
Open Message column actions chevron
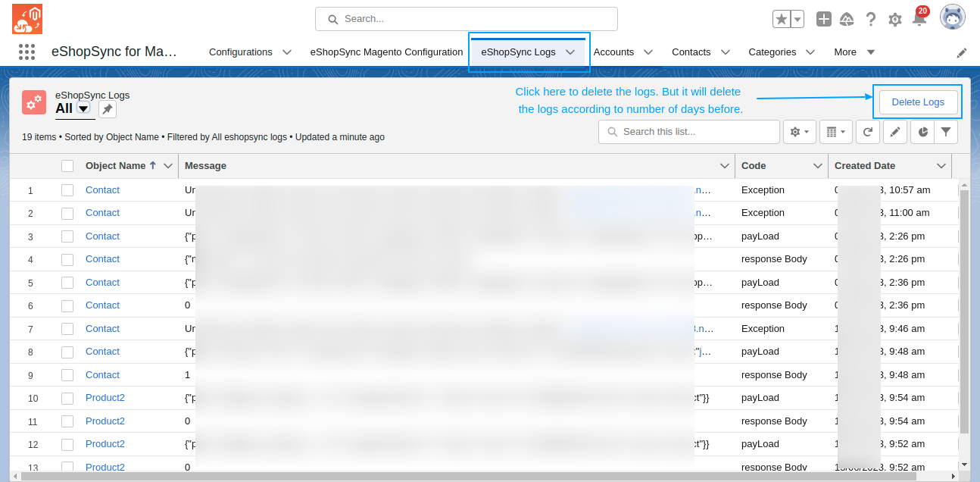(x=725, y=166)
